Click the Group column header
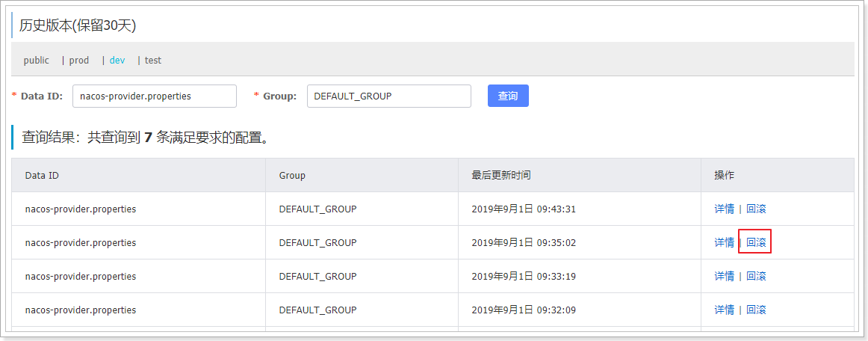The width and height of the screenshot is (868, 341). point(292,176)
